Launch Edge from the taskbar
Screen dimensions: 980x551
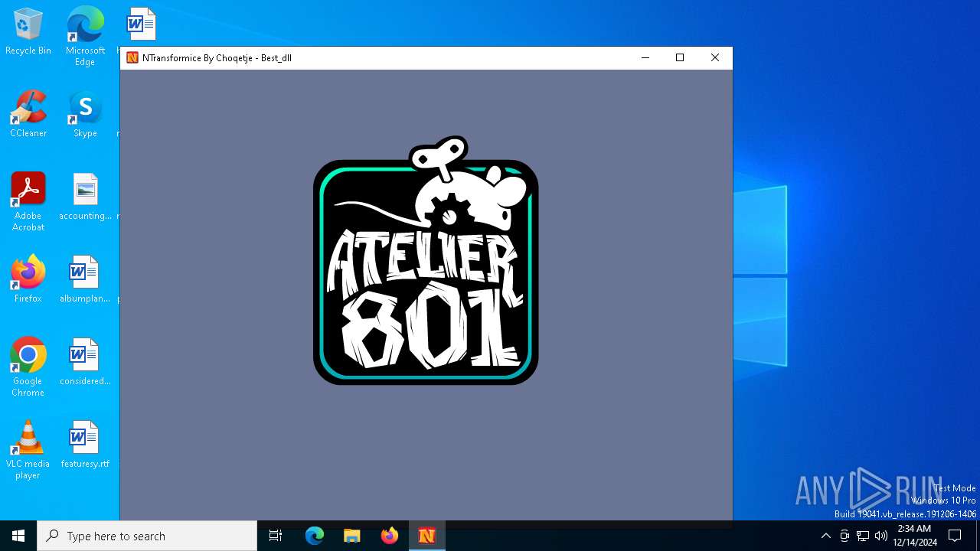(315, 536)
